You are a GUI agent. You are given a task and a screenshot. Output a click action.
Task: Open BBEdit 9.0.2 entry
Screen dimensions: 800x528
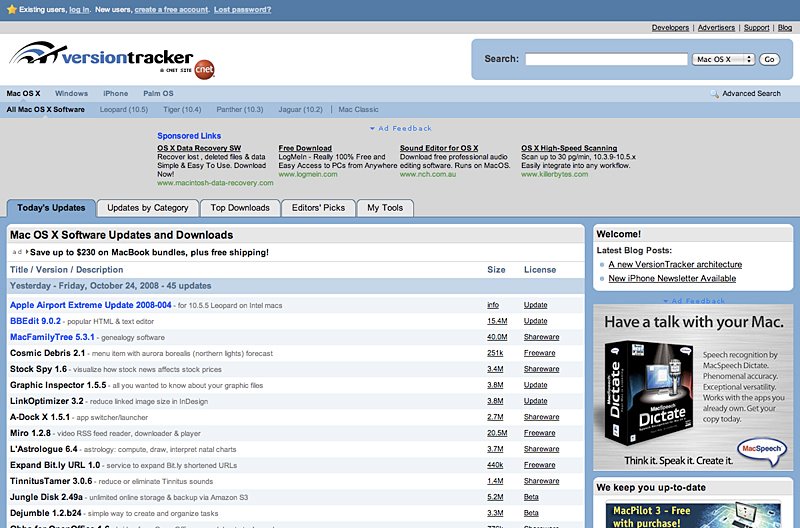click(35, 321)
